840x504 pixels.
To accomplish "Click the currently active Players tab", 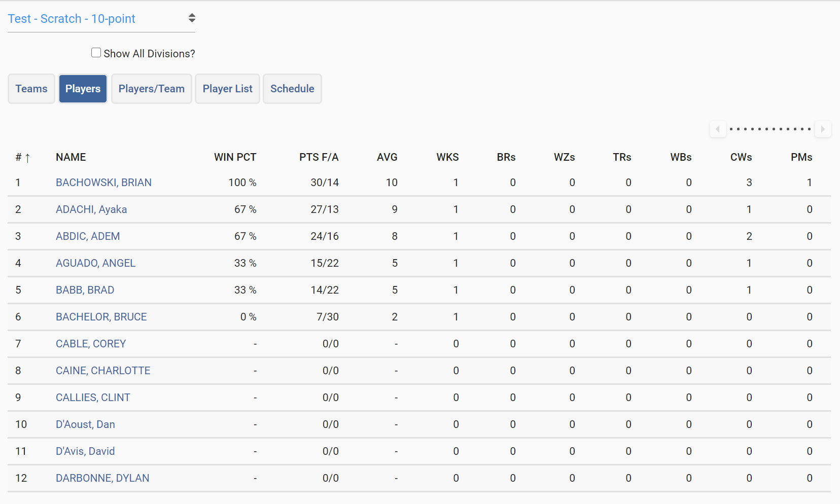I will click(x=83, y=88).
